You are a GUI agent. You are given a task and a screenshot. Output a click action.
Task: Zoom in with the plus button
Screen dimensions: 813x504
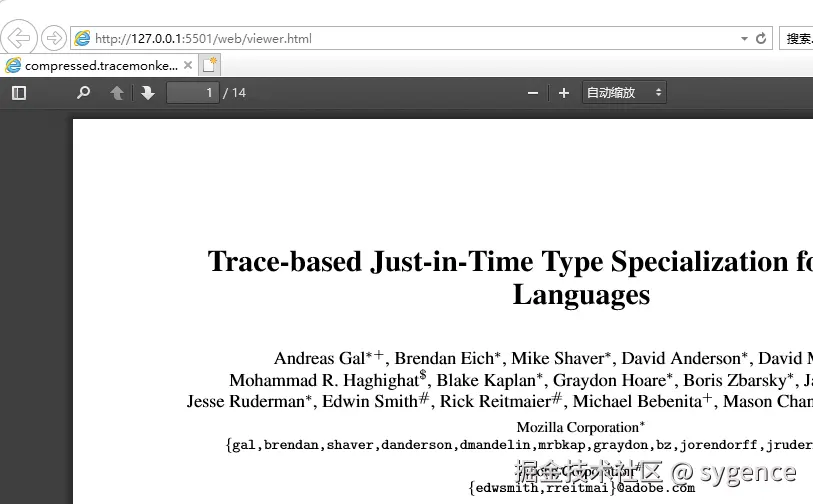point(564,93)
